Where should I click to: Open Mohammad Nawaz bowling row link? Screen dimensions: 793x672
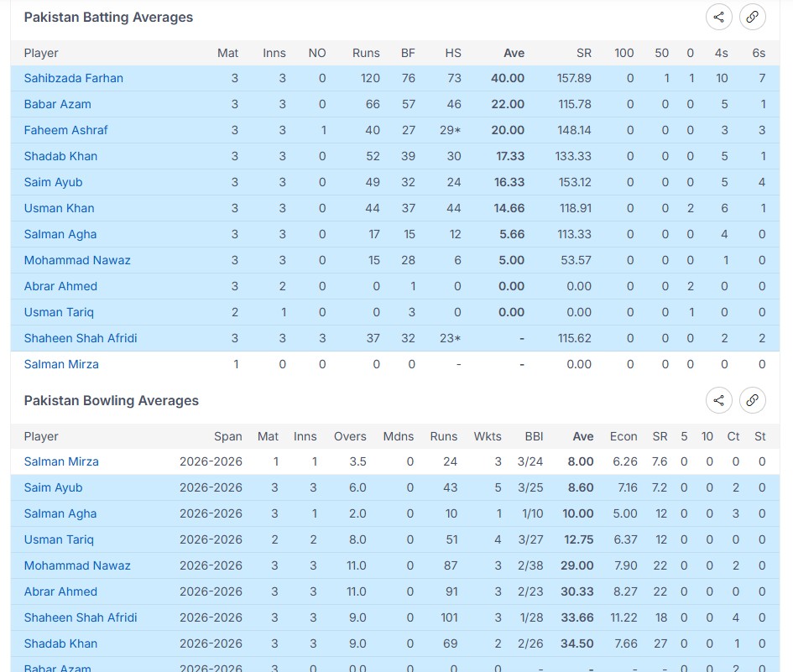click(x=77, y=565)
